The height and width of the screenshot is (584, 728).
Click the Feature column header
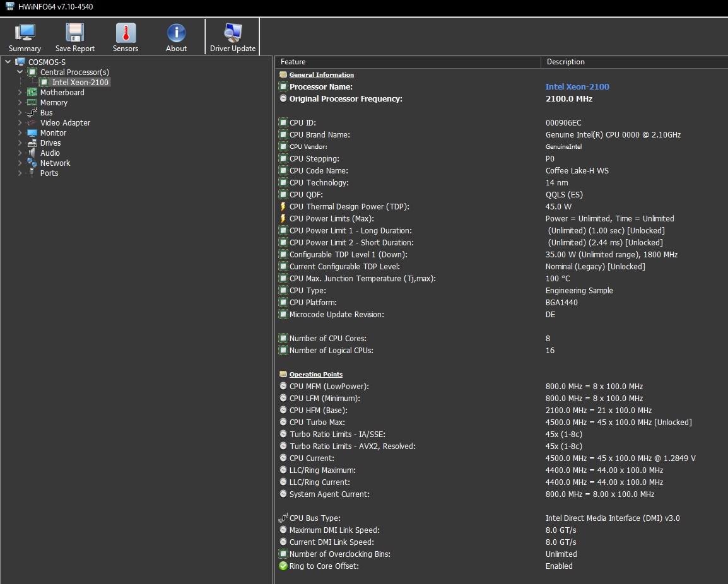click(x=293, y=62)
